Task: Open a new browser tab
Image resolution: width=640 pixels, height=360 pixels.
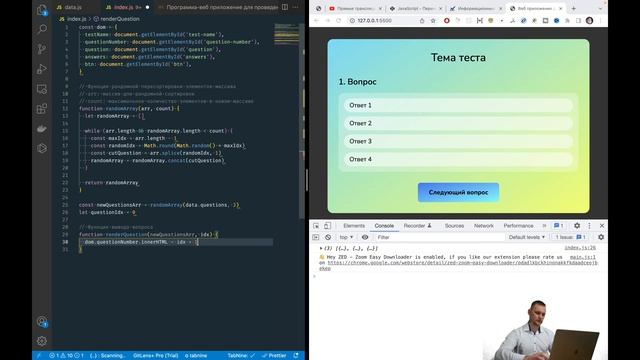Action: [573, 8]
